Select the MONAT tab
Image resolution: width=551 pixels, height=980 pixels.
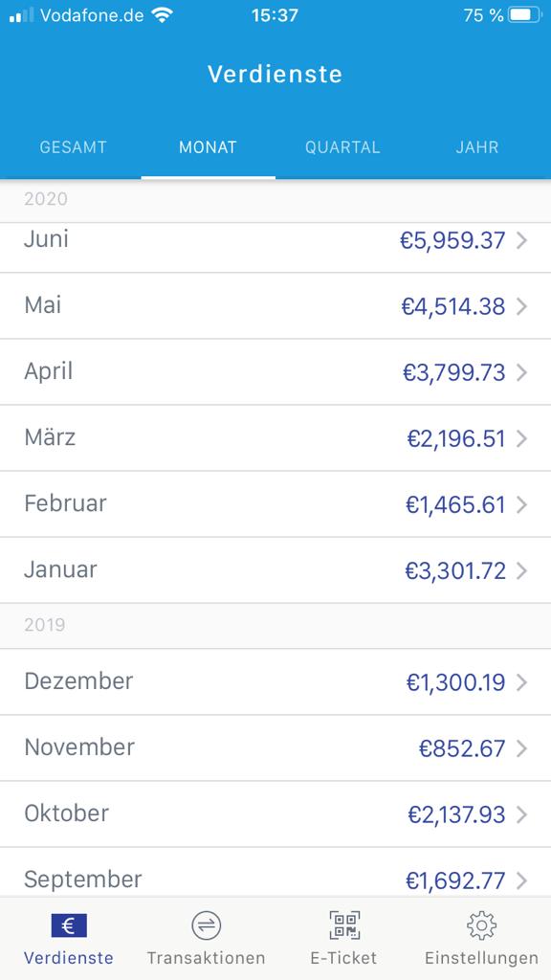pyautogui.click(x=208, y=147)
